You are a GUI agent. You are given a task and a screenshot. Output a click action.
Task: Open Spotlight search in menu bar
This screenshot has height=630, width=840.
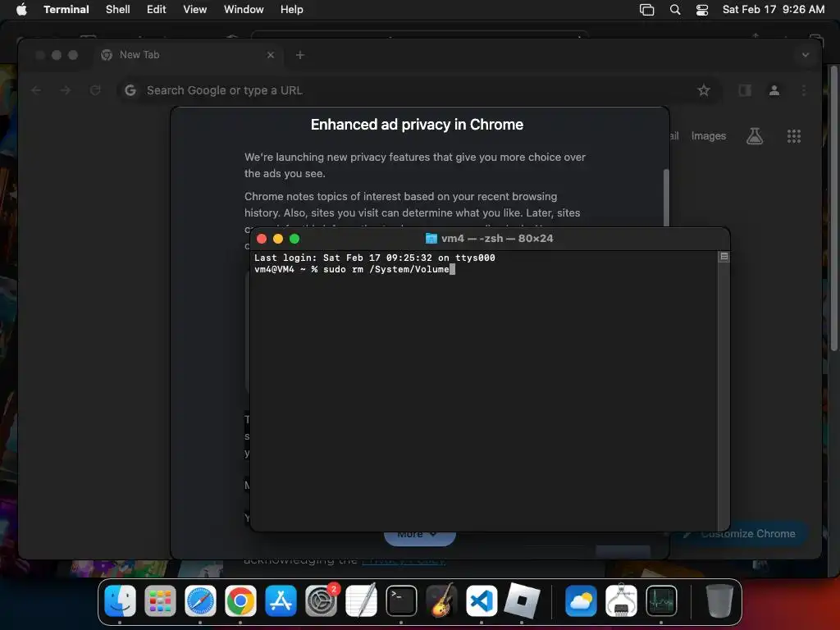(675, 10)
